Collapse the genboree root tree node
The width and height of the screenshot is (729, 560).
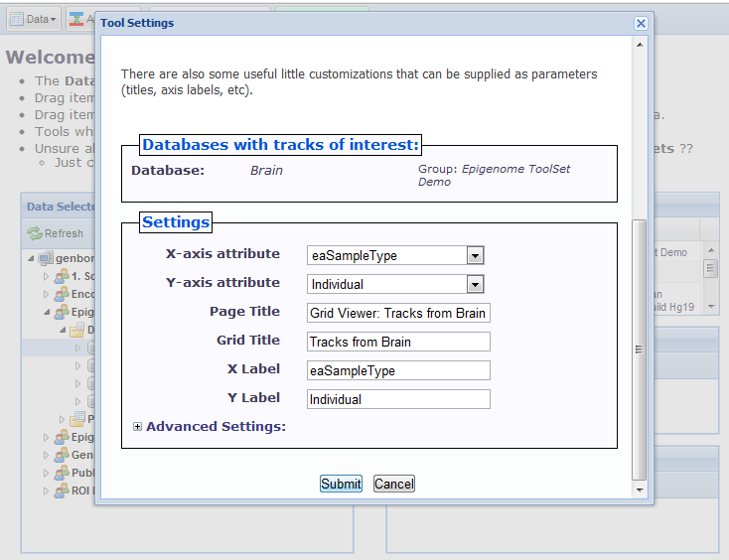click(x=31, y=258)
